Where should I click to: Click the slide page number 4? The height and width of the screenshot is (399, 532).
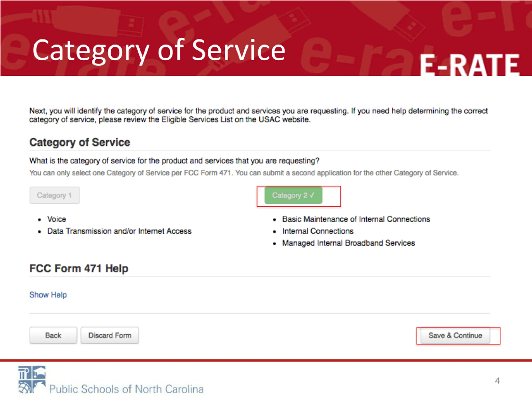[497, 381]
